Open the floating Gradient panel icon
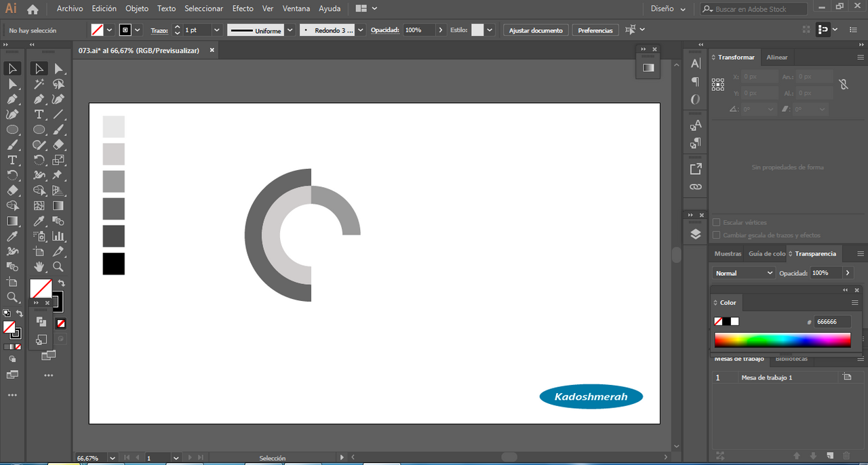The height and width of the screenshot is (465, 868). click(648, 68)
